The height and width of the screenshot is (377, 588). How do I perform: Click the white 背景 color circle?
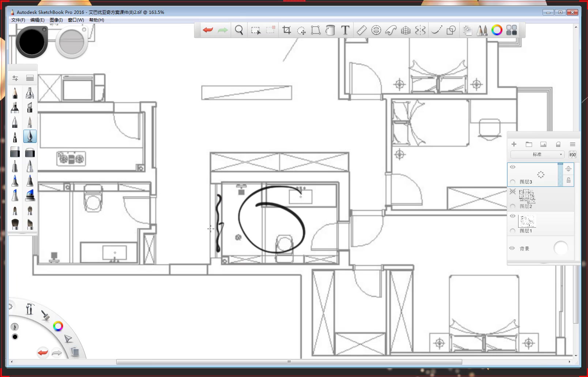tap(561, 248)
